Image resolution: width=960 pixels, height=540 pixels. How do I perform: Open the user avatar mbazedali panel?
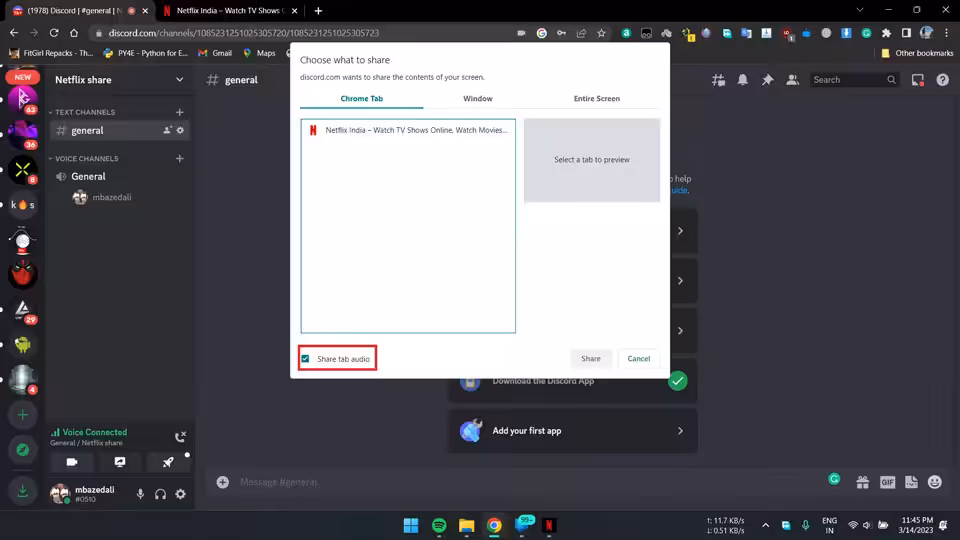(89, 493)
